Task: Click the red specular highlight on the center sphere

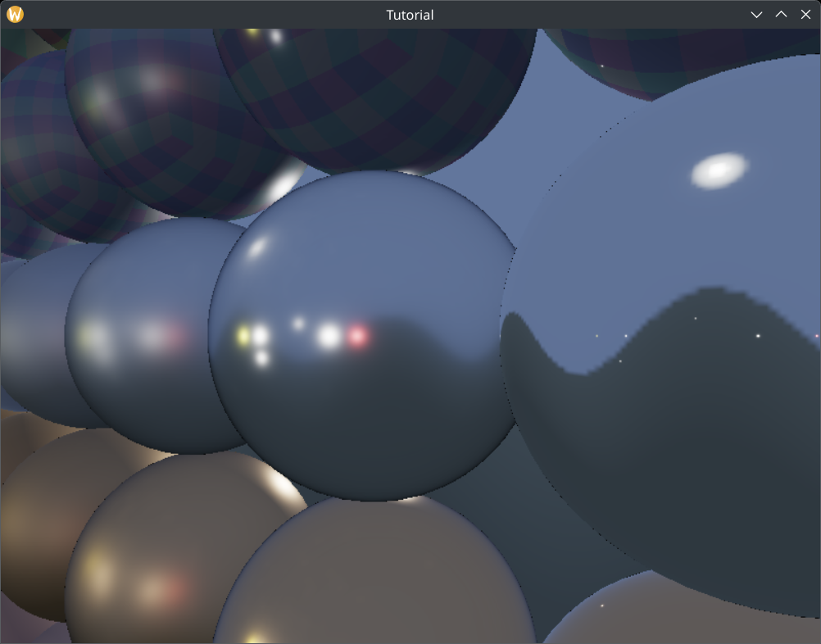Action: pos(358,338)
